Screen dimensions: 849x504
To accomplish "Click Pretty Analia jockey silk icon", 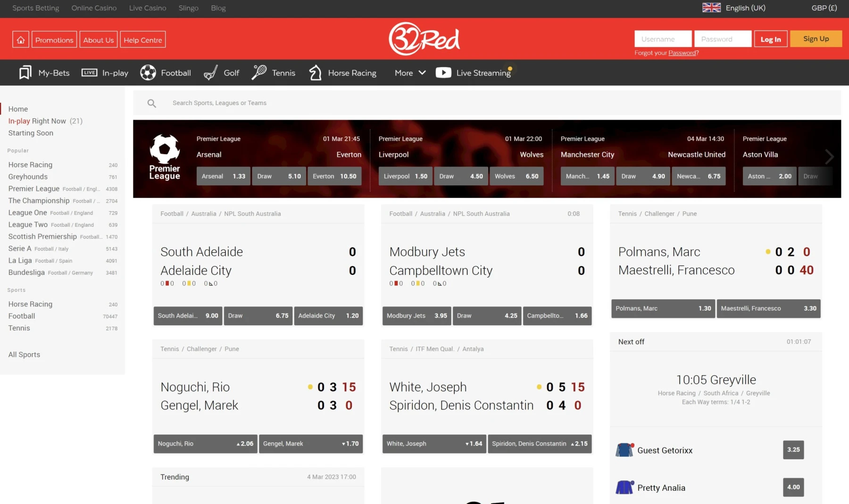I will tap(624, 487).
